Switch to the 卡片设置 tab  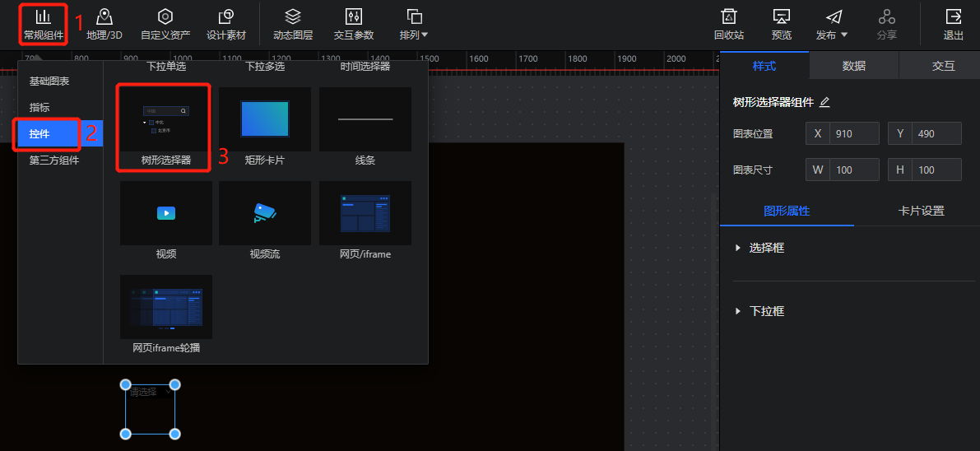click(920, 211)
